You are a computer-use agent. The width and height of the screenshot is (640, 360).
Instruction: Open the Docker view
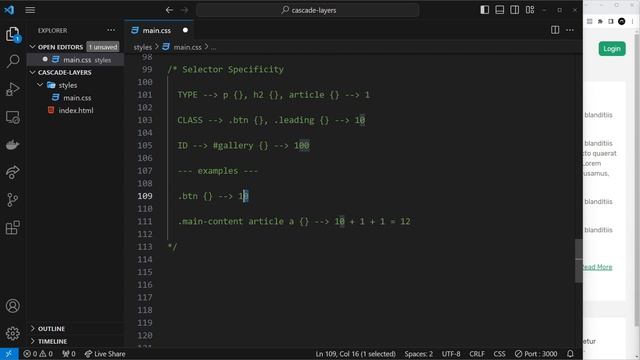pos(13,145)
